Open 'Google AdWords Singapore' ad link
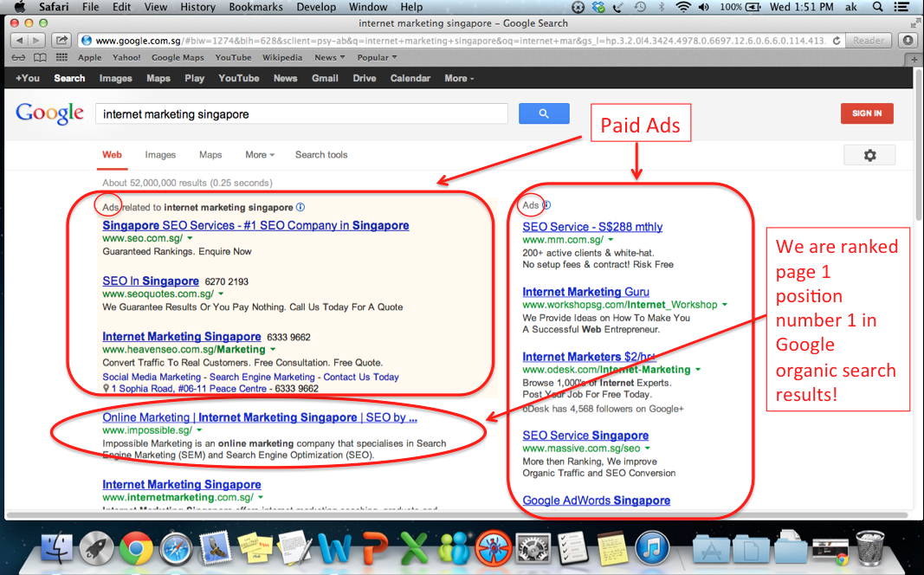The image size is (924, 575). click(x=597, y=501)
